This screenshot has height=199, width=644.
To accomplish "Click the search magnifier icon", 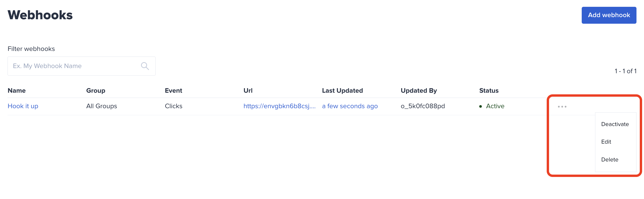I will pos(145,66).
